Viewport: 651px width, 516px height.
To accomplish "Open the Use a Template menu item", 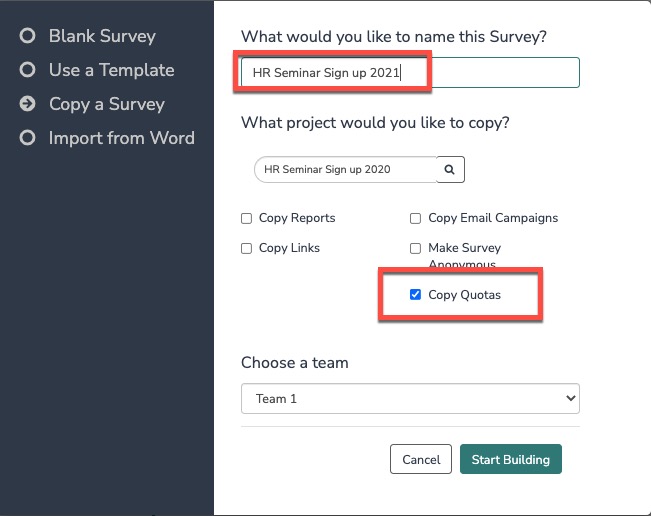I will (111, 70).
